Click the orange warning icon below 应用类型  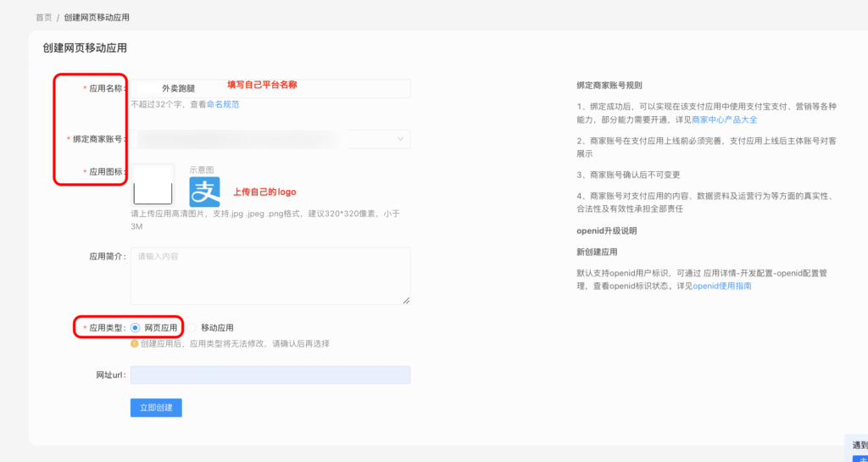[135, 344]
